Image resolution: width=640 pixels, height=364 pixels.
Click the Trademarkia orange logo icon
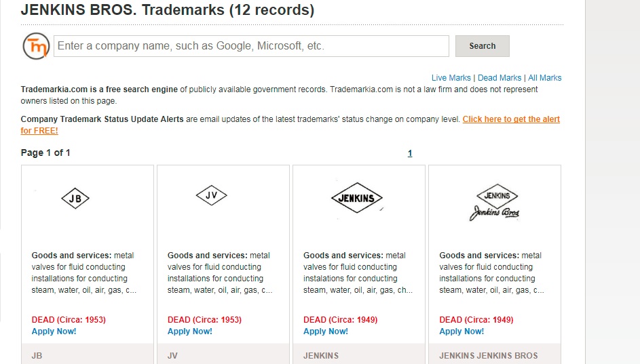pyautogui.click(x=35, y=46)
